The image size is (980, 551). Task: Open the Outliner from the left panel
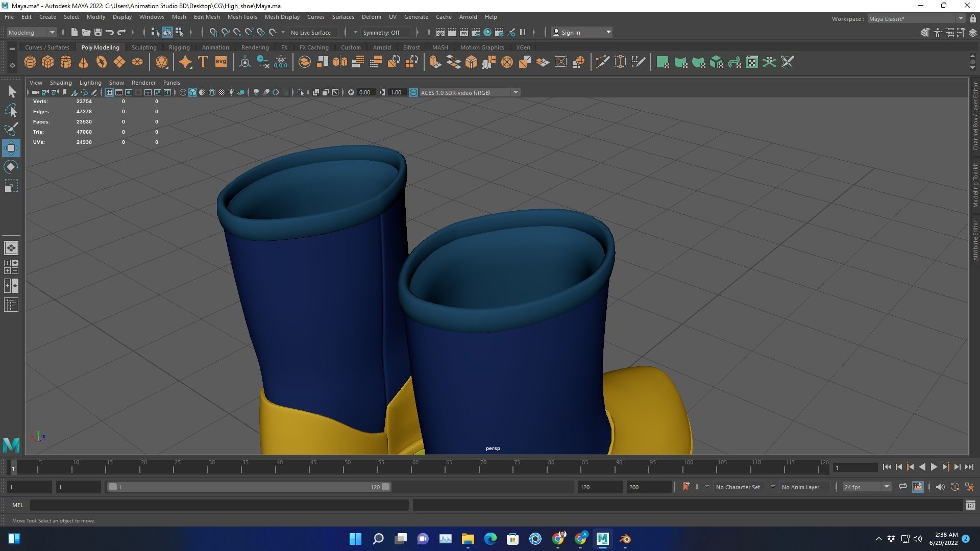pos(11,305)
